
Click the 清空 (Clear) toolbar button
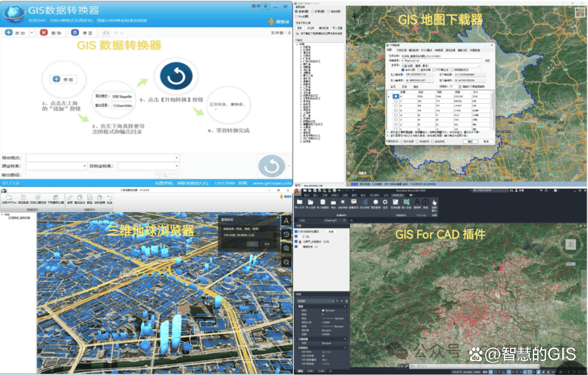click(x=83, y=33)
